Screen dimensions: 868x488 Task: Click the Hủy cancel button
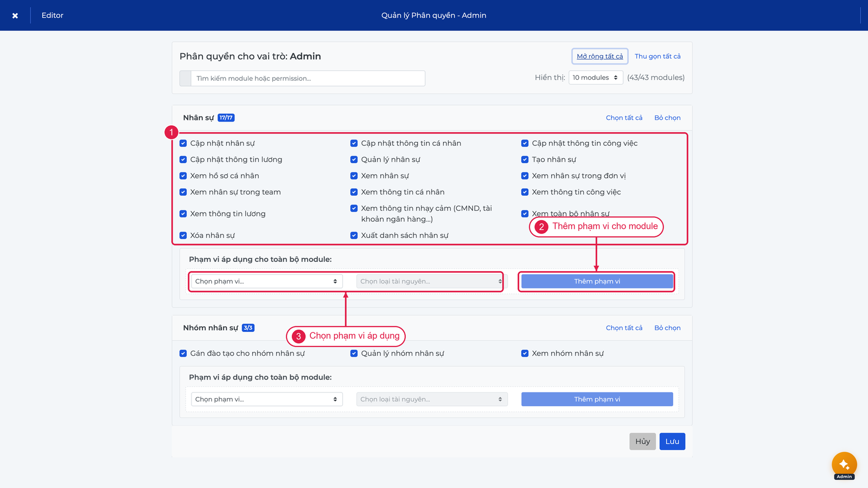(x=643, y=441)
